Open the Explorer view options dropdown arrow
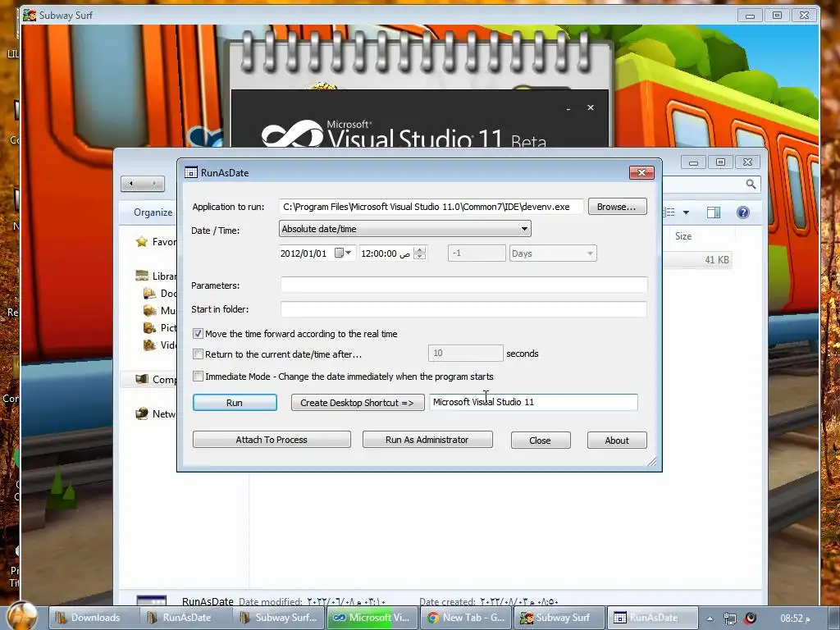Screen dimensions: 840x630 point(686,212)
